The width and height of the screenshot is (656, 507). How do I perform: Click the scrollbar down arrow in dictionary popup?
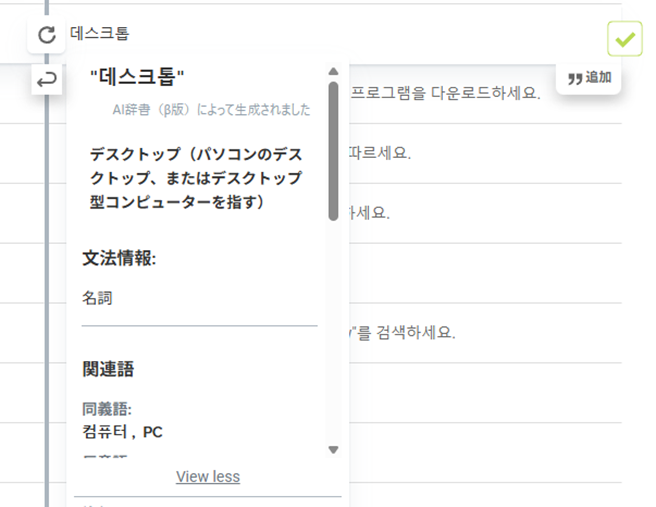pos(333,450)
